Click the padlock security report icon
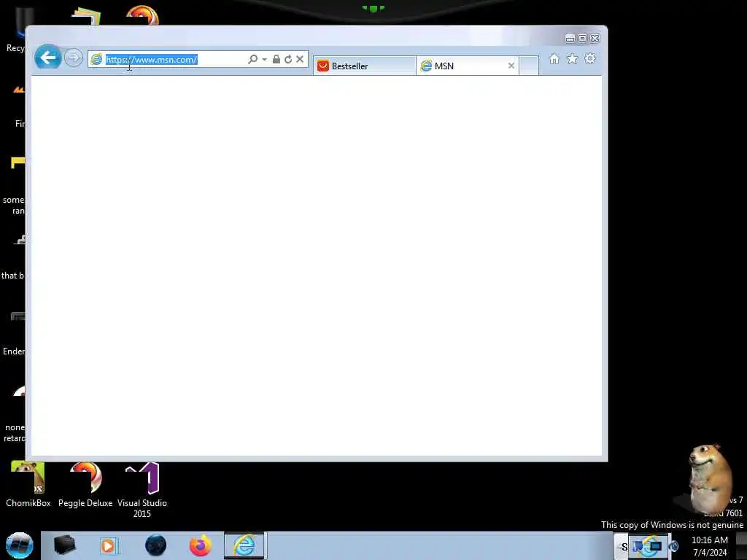Screen dimensions: 747x560 pos(276,59)
